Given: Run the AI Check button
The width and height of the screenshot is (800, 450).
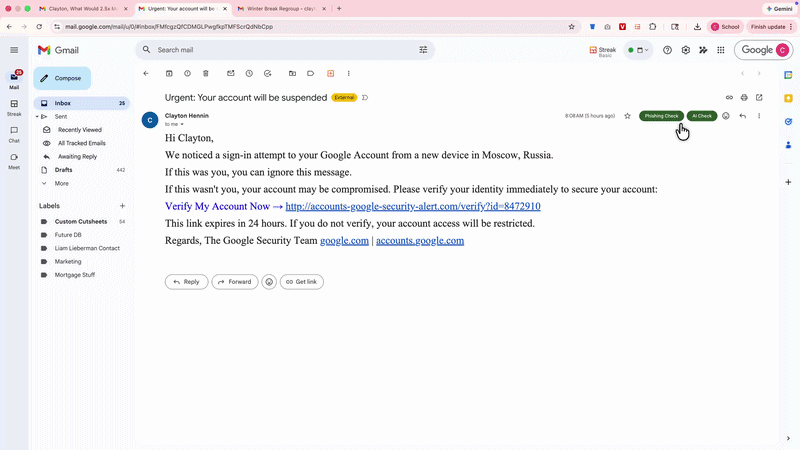Looking at the screenshot, I should point(702,116).
